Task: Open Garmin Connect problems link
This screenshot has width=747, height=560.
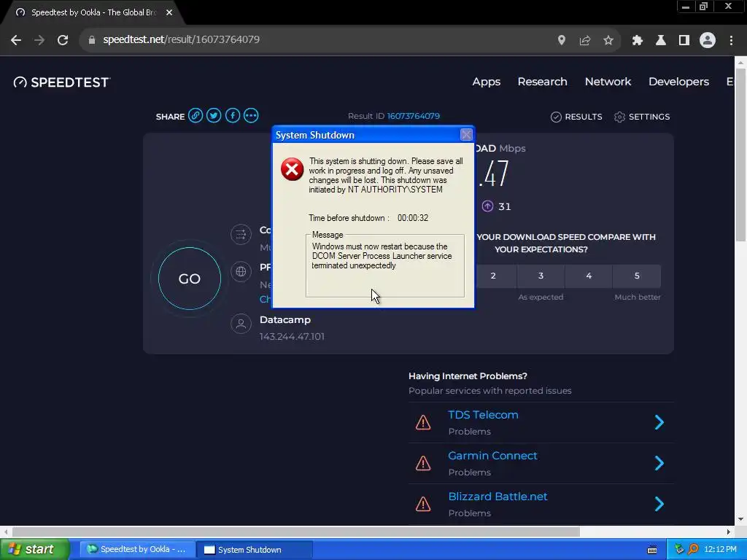Action: click(492, 456)
